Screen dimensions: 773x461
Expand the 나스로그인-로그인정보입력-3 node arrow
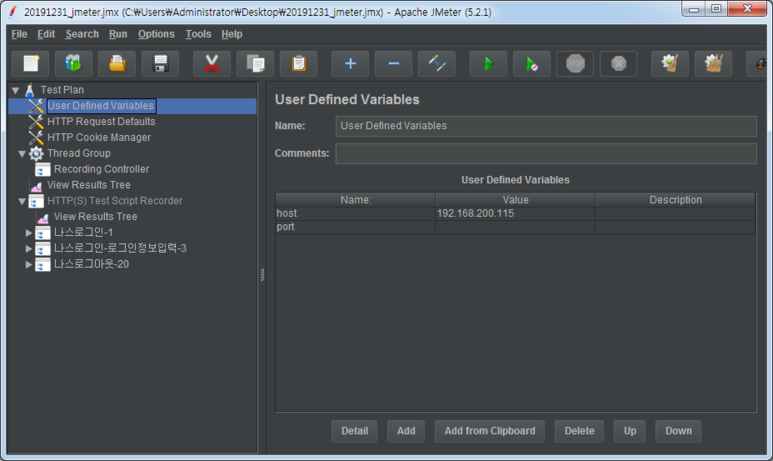pos(29,248)
